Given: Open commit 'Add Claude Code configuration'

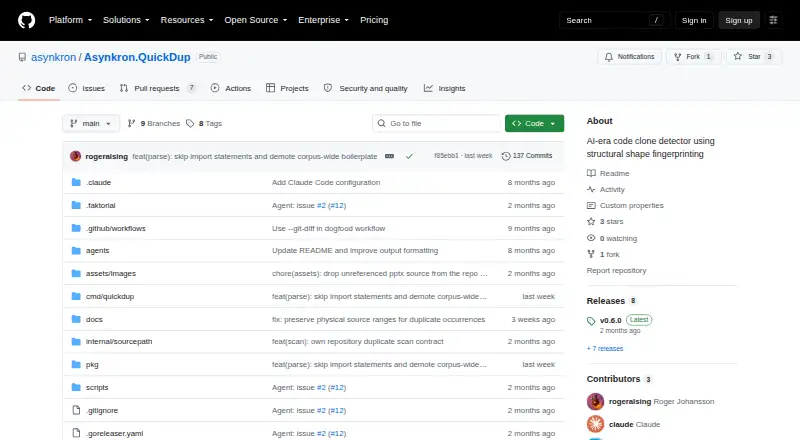Looking at the screenshot, I should point(326,182).
